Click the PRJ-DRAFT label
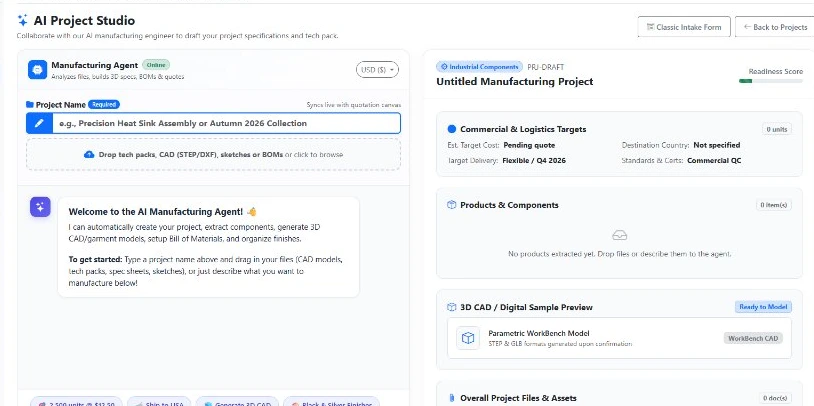Screen dimensions: 814x406 click(x=546, y=67)
